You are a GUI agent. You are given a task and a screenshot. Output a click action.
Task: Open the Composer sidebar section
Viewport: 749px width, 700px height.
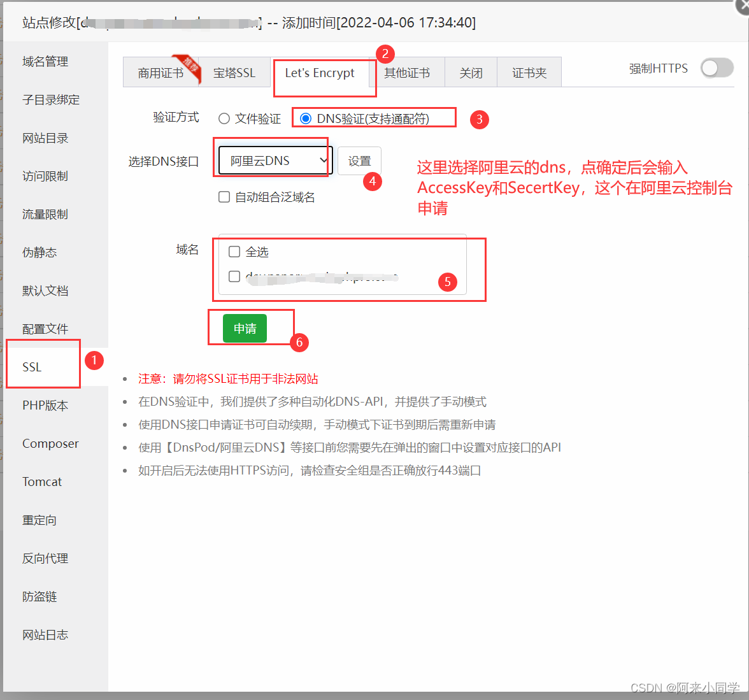pos(50,443)
